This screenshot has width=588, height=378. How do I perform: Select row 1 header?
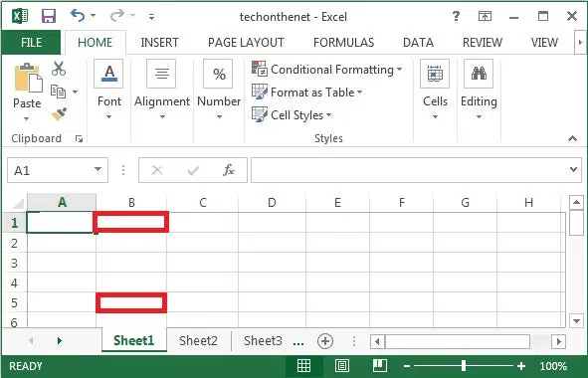tap(14, 223)
